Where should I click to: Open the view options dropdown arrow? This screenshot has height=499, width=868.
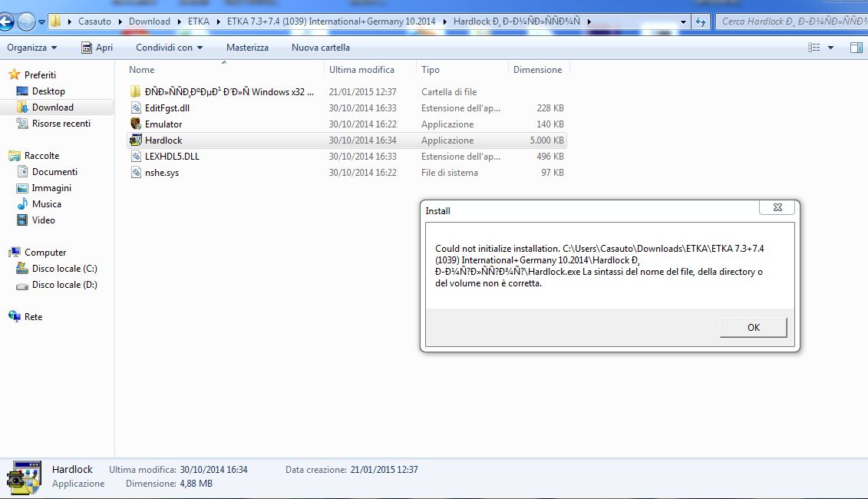pos(830,48)
